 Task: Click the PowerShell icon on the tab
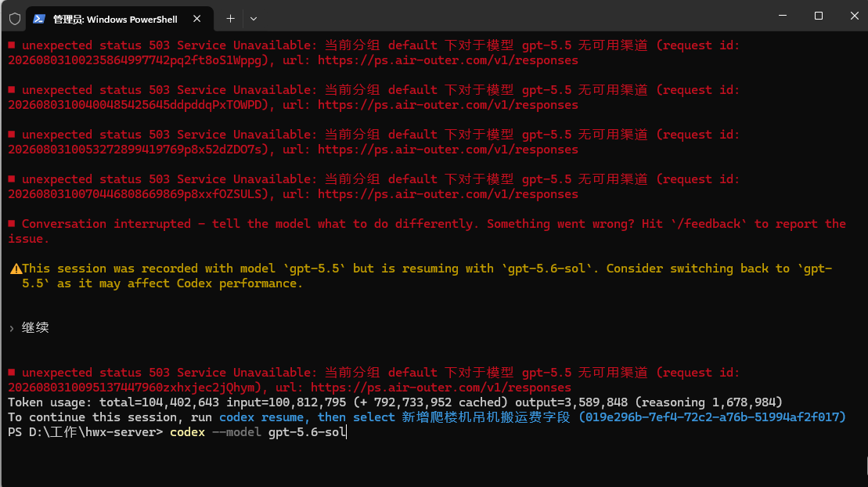point(39,19)
